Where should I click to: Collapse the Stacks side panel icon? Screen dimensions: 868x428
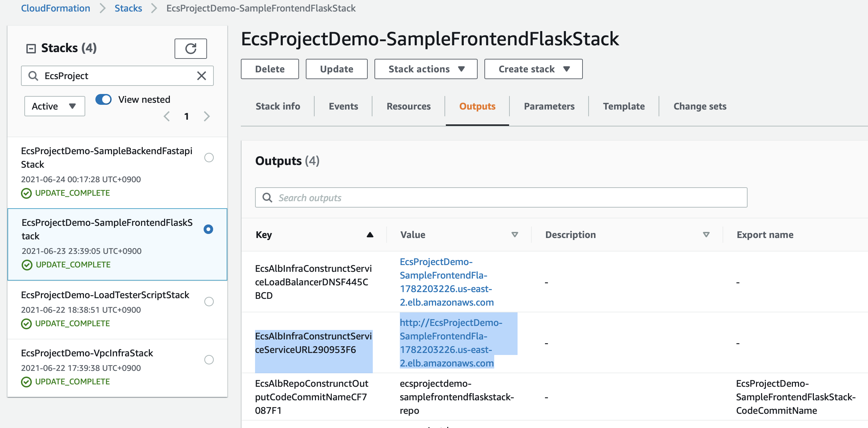31,48
